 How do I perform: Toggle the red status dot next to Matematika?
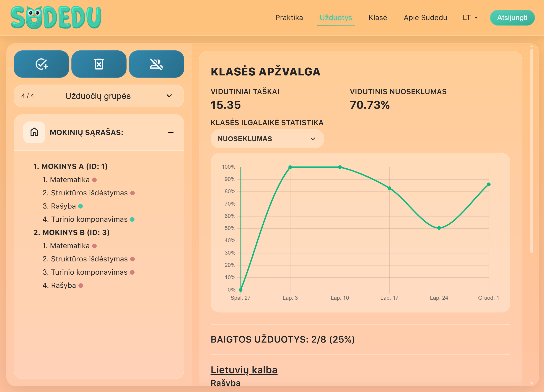pyautogui.click(x=94, y=179)
